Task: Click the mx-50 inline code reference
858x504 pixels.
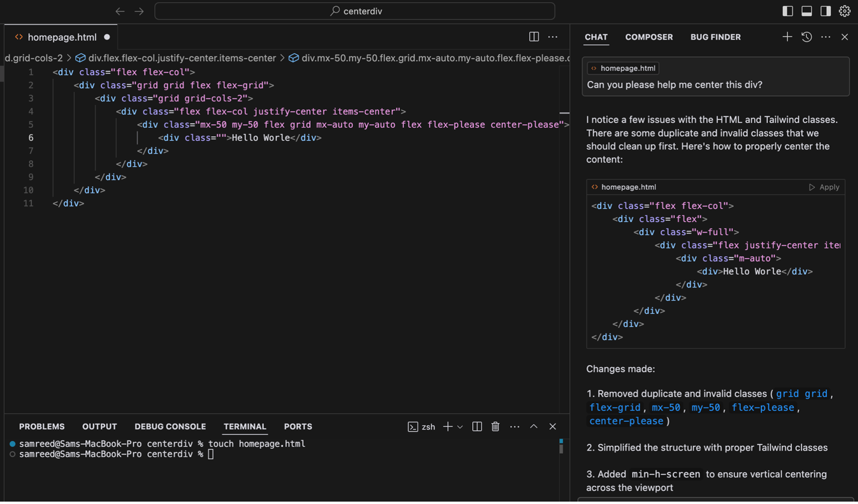Action: 666,408
